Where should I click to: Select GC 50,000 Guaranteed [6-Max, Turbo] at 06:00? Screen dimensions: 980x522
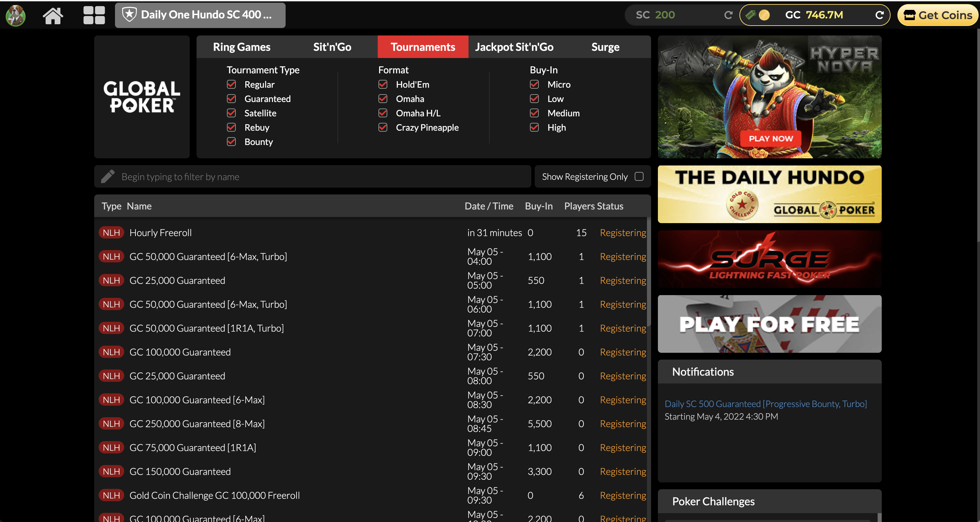coord(371,304)
